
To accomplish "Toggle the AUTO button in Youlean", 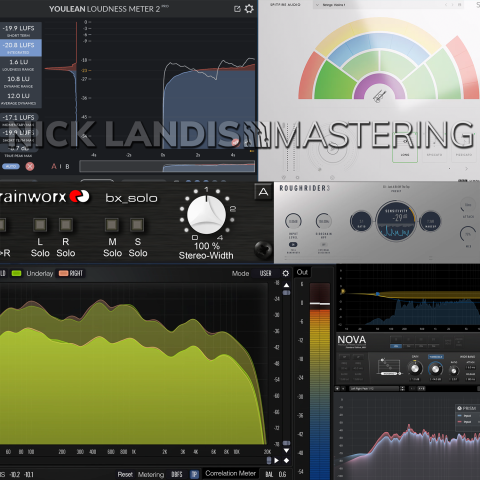I will (11, 166).
